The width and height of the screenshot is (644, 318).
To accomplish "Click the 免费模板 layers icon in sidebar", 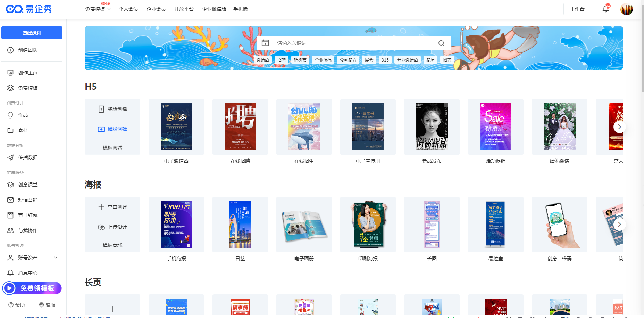I will click(x=10, y=88).
